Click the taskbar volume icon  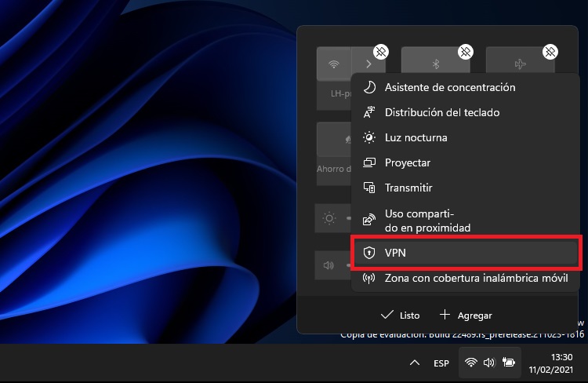(x=489, y=363)
